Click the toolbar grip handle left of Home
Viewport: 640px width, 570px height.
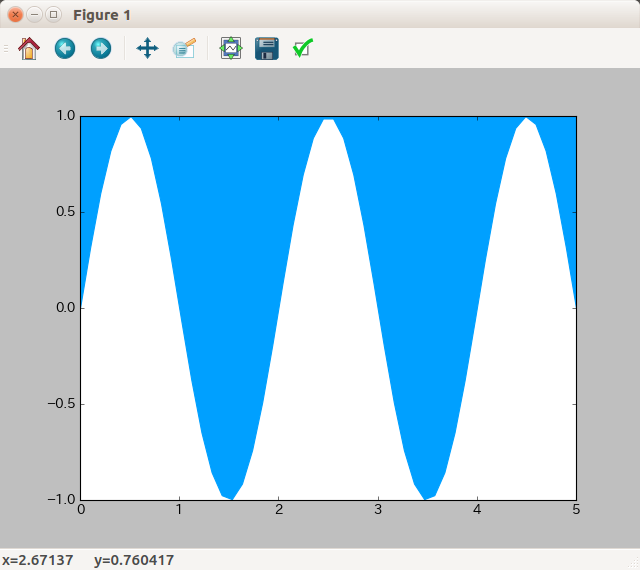pos(6,48)
